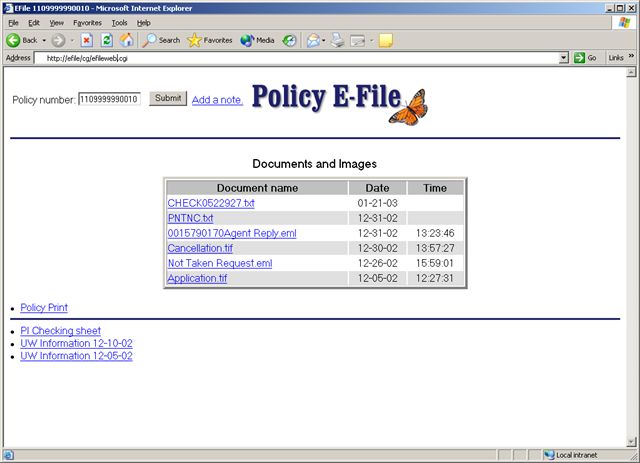Open the Favorites star pane
This screenshot has width=640, height=463.
point(210,40)
